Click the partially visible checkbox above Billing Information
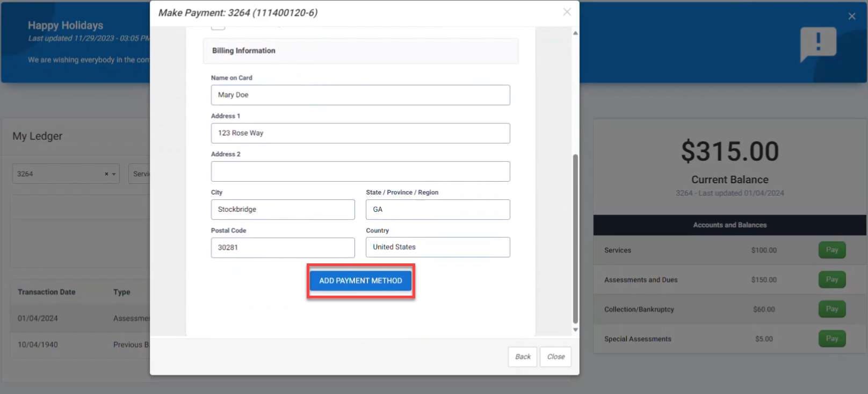 [x=218, y=27]
